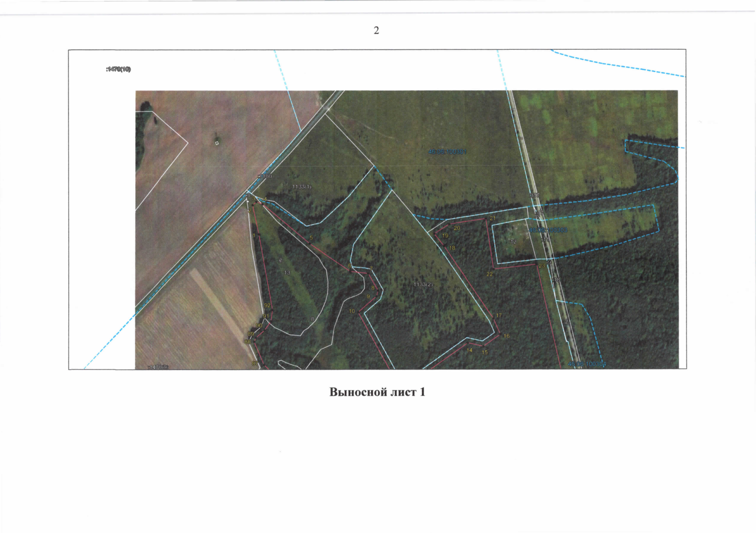Select the cadastral block label 46:06:100304
This screenshot has height=533, width=756.
587,364
